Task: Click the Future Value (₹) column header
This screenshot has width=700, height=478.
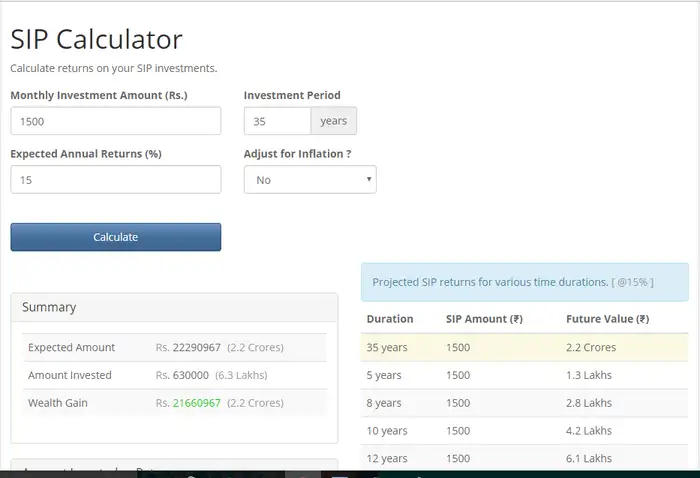Action: (x=607, y=319)
